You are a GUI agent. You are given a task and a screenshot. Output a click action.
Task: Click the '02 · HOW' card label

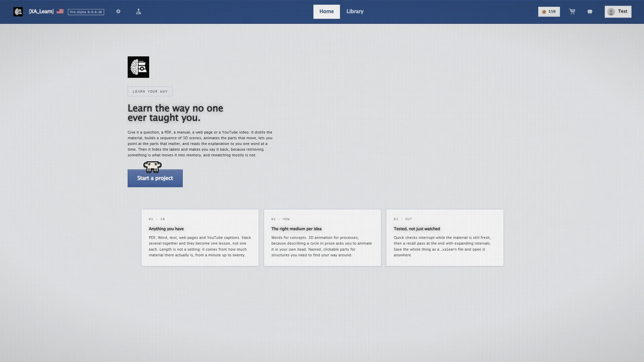pos(281,219)
